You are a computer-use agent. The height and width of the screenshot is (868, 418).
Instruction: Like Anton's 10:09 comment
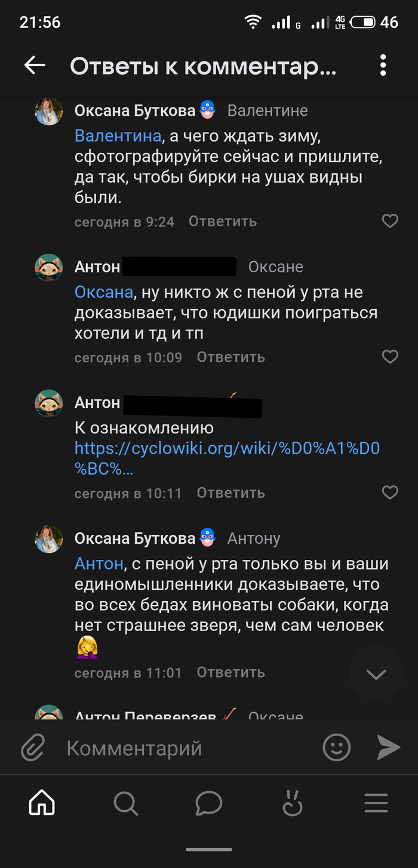[390, 357]
